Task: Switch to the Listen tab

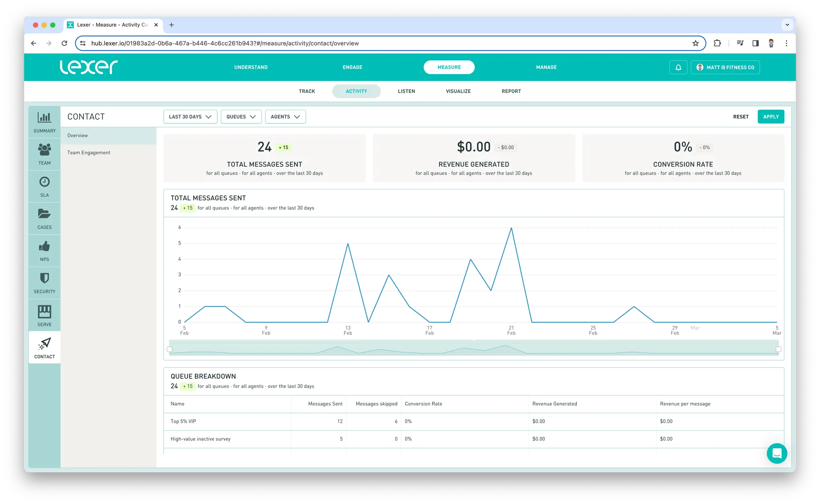Action: (406, 91)
